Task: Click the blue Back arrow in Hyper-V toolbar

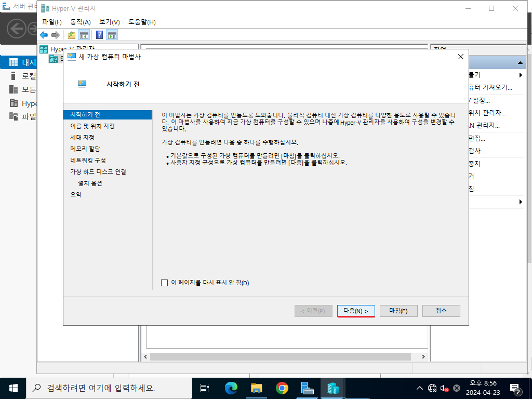Action: tap(44, 35)
